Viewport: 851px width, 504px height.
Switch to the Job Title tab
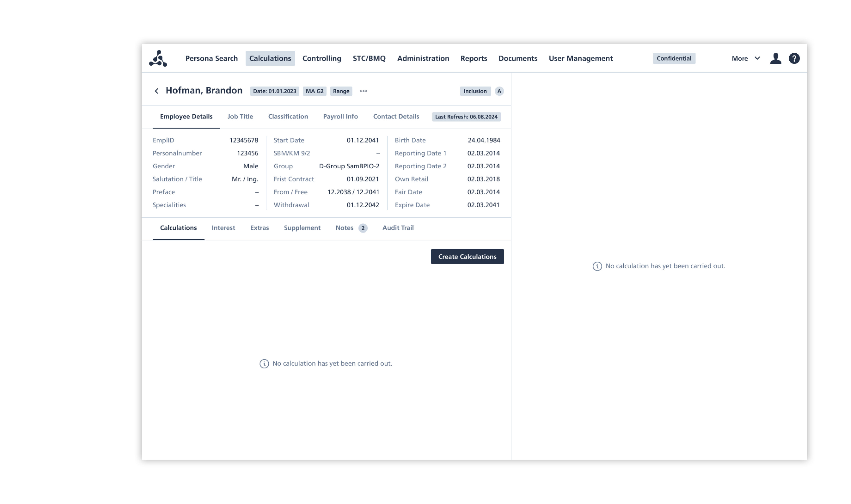click(x=240, y=117)
